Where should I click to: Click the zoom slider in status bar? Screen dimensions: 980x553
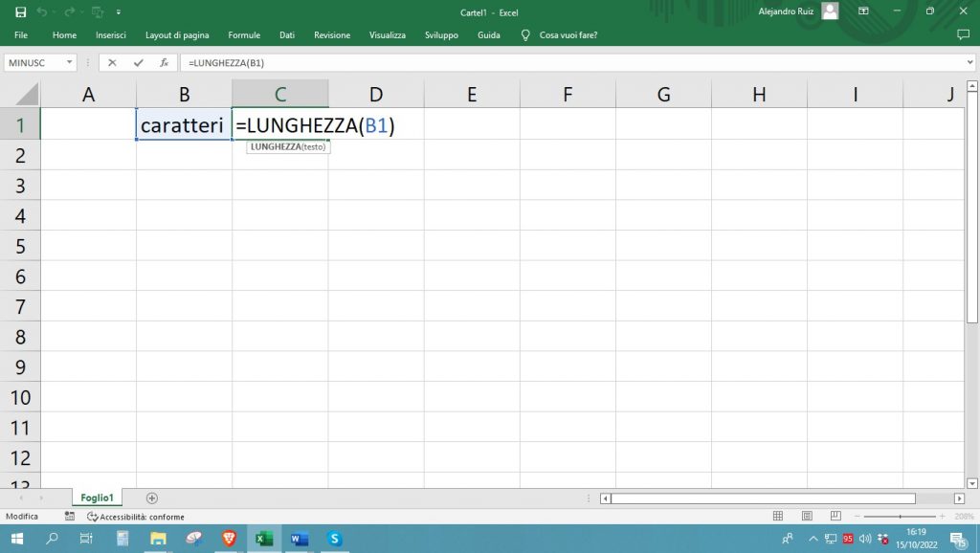900,516
